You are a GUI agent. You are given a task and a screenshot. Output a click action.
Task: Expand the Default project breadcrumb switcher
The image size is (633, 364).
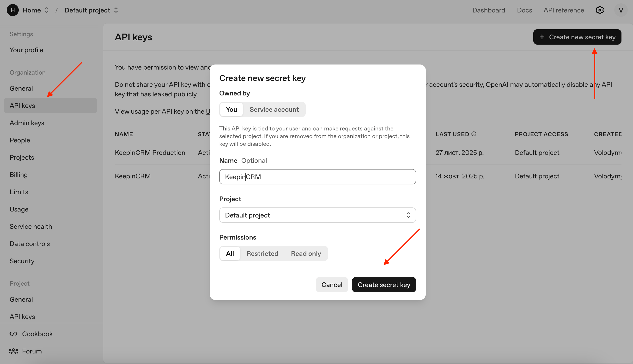click(x=116, y=10)
